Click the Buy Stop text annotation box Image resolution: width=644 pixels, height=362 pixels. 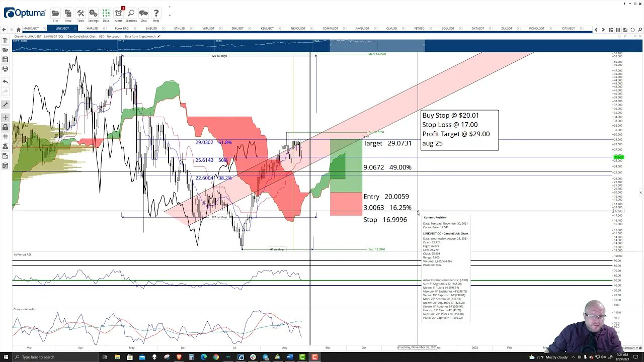(x=459, y=130)
